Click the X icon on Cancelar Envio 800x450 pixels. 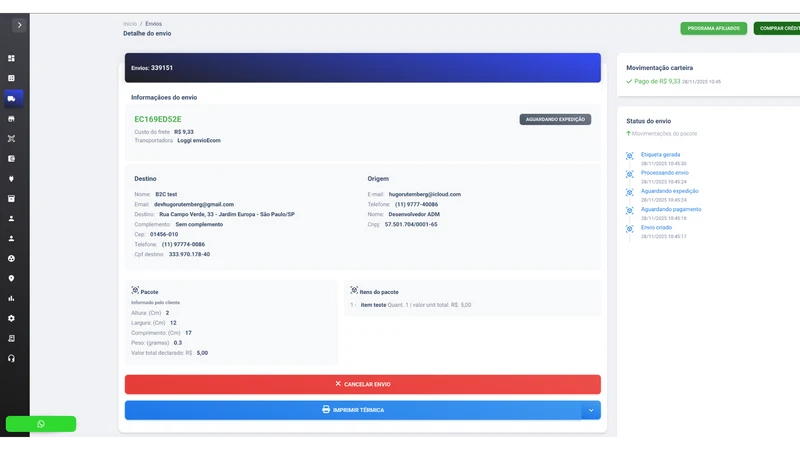coord(338,384)
